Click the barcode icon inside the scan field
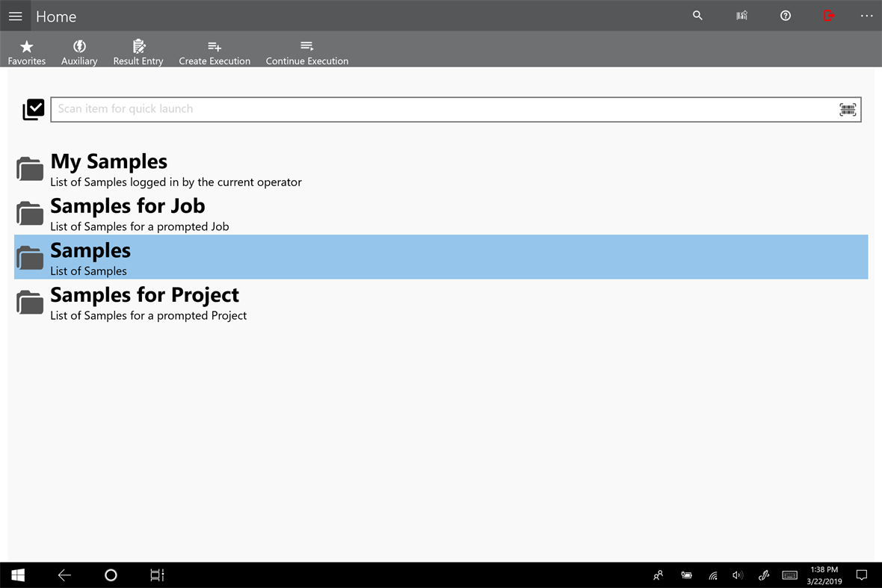The width and height of the screenshot is (882, 588). pos(848,109)
